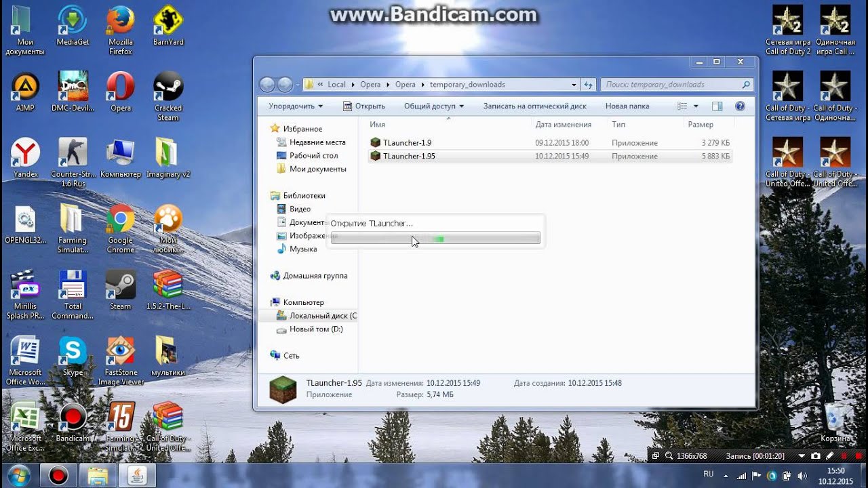Click the Открытие TLauncher progress bar
The height and width of the screenshot is (488, 868).
pyautogui.click(x=435, y=238)
